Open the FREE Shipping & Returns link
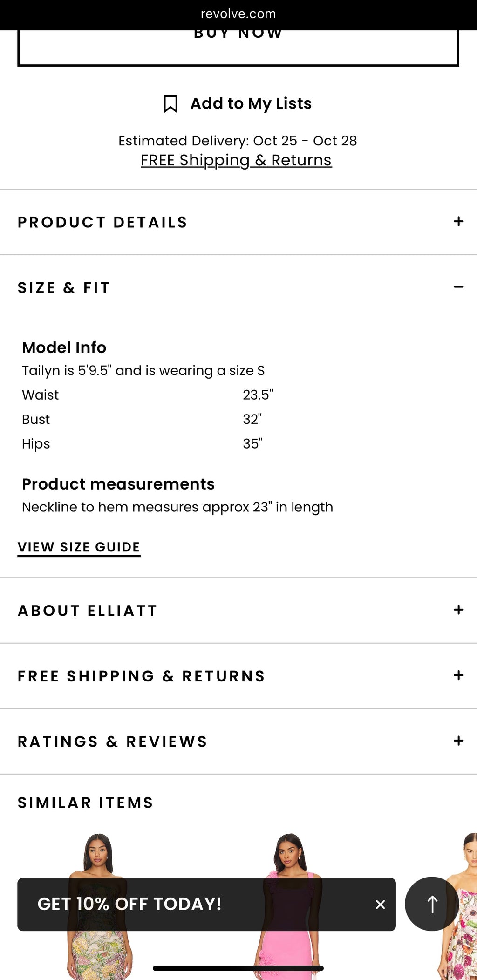 tap(236, 160)
